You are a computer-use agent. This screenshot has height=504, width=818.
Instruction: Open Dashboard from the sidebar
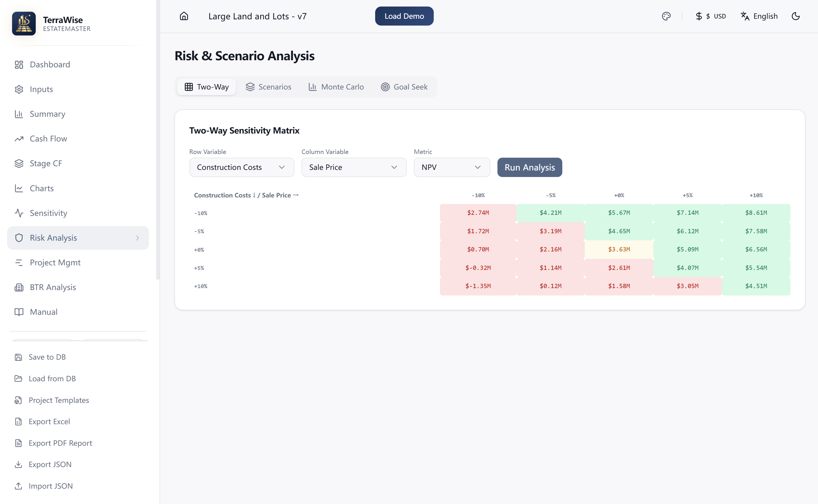[x=50, y=64]
